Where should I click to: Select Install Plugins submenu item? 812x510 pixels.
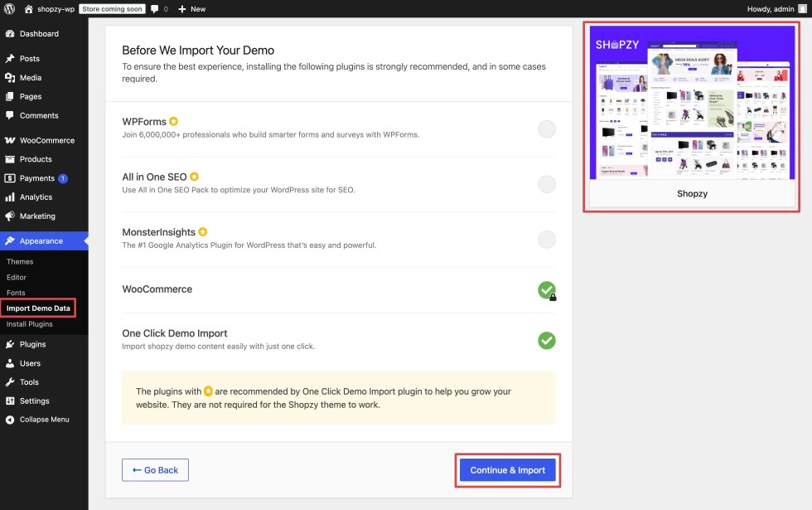pyautogui.click(x=30, y=324)
